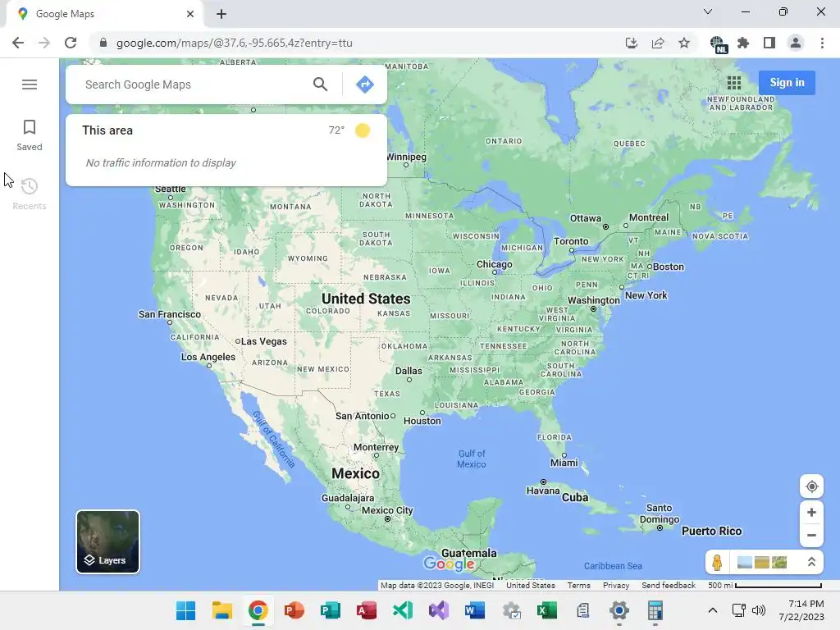This screenshot has width=840, height=630.
Task: Open the Terms link
Action: click(x=578, y=586)
